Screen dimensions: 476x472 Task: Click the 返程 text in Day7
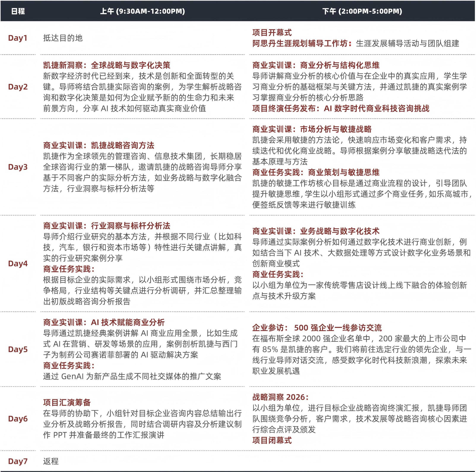(x=51, y=461)
